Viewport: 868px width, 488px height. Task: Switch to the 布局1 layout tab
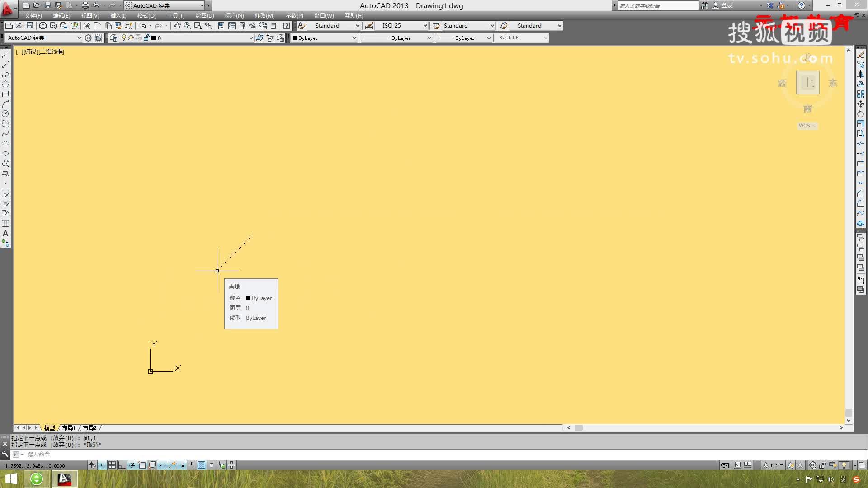[x=69, y=427]
